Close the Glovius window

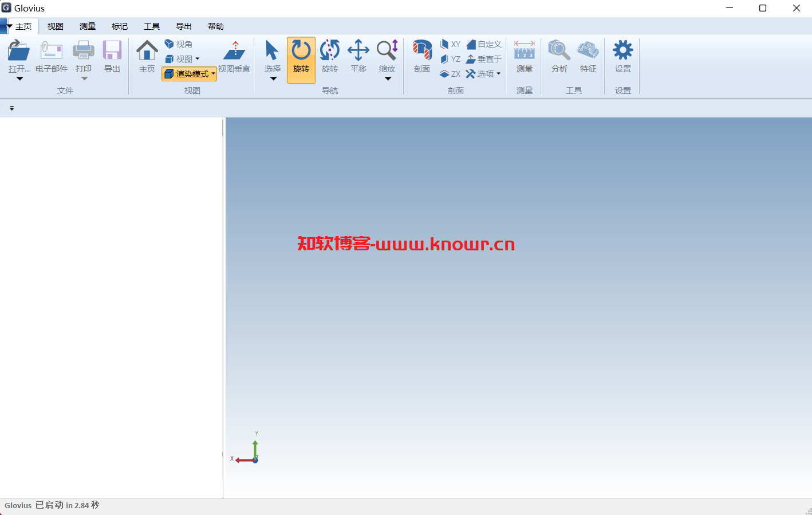[x=797, y=8]
